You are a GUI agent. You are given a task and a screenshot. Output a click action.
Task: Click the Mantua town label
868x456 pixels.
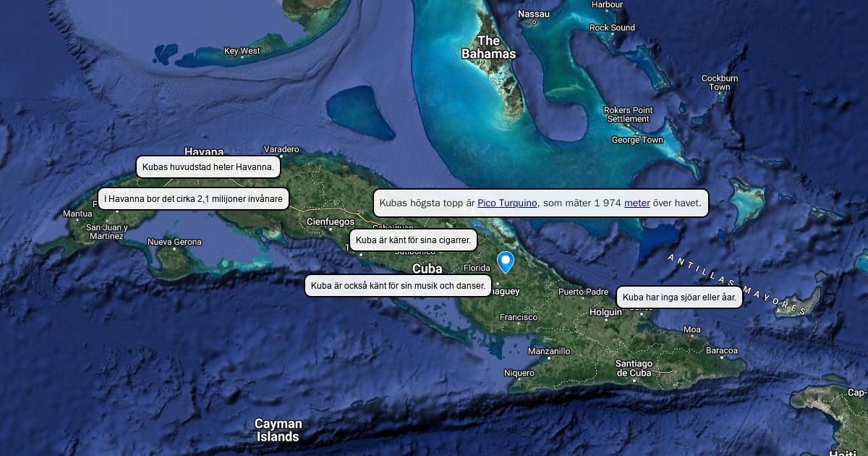pos(77,214)
